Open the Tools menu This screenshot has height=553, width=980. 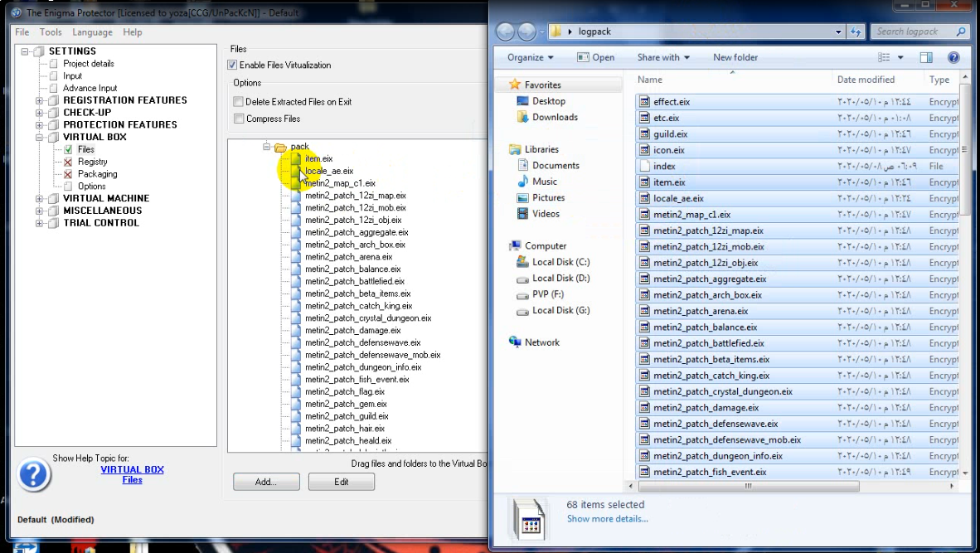click(51, 32)
